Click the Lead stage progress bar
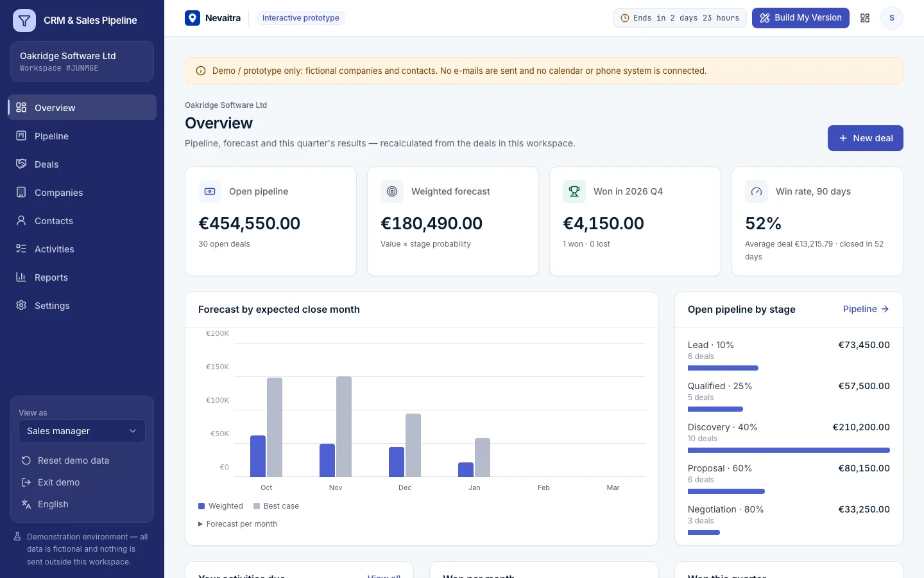 click(x=723, y=368)
